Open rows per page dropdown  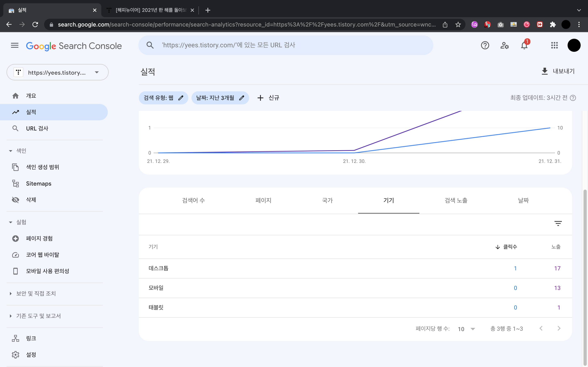[x=466, y=329]
